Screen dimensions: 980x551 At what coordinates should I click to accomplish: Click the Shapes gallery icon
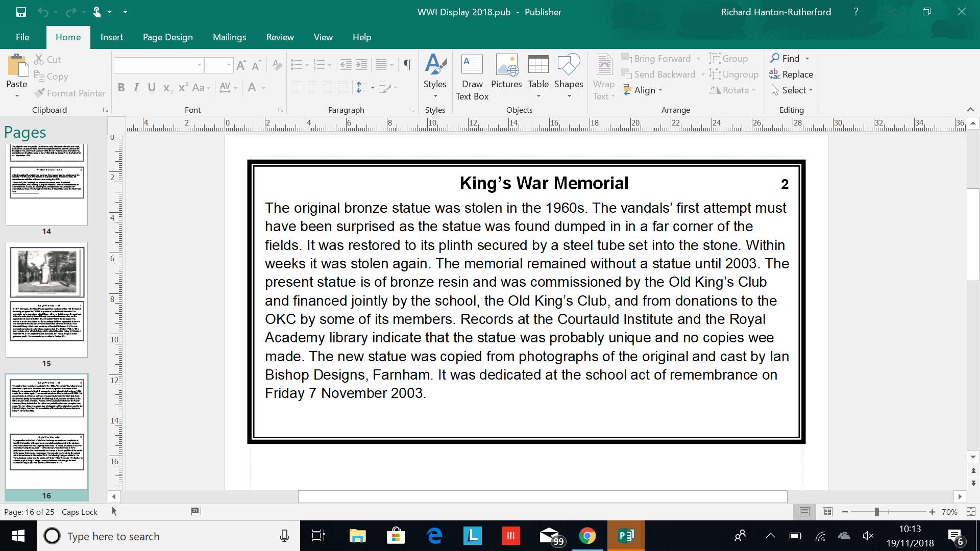568,65
